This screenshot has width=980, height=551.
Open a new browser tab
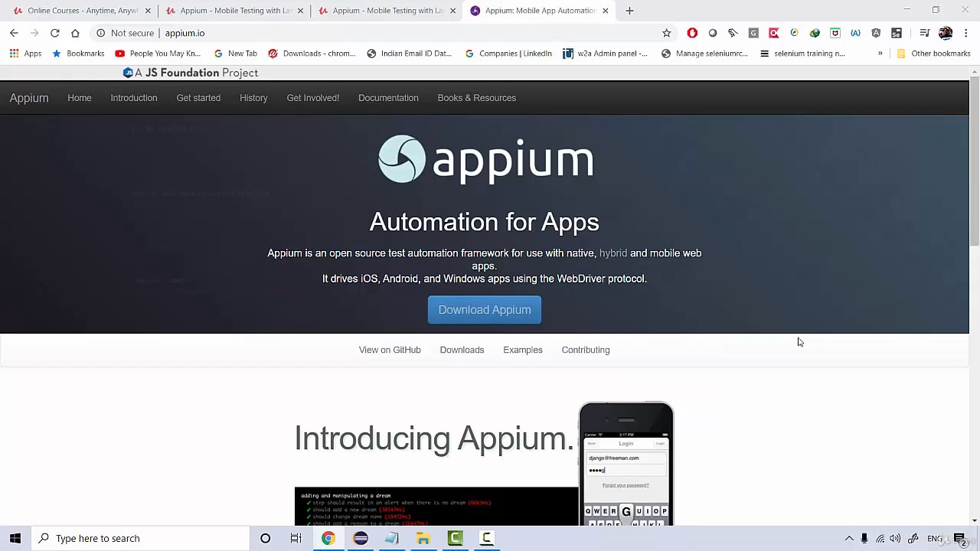tap(629, 11)
